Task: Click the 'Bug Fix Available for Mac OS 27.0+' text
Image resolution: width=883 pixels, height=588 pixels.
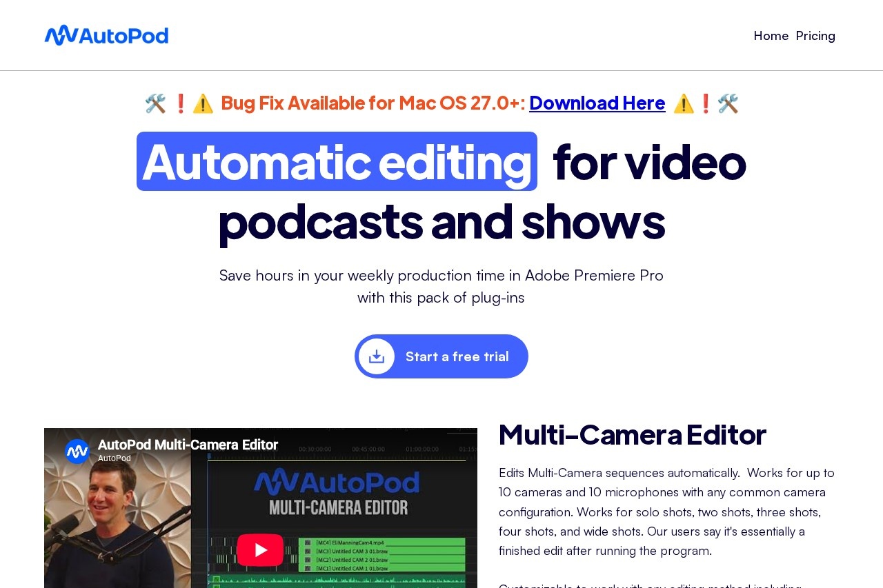Action: click(x=373, y=103)
